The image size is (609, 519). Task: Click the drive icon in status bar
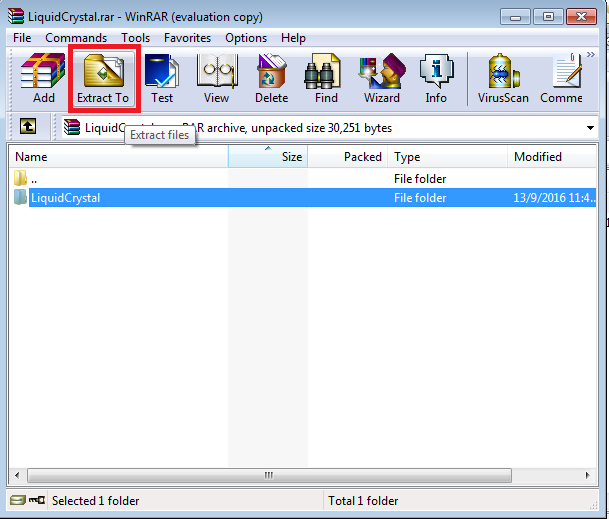pos(17,500)
